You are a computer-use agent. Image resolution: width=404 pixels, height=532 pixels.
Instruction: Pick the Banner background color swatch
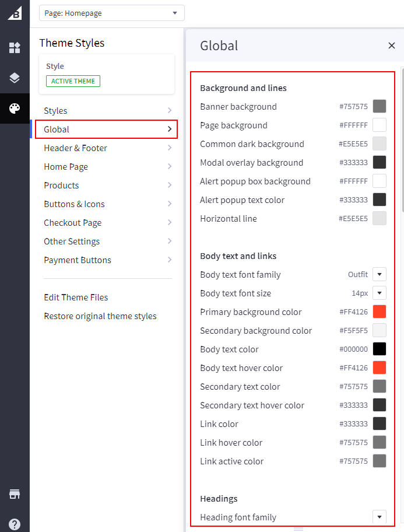[380, 107]
